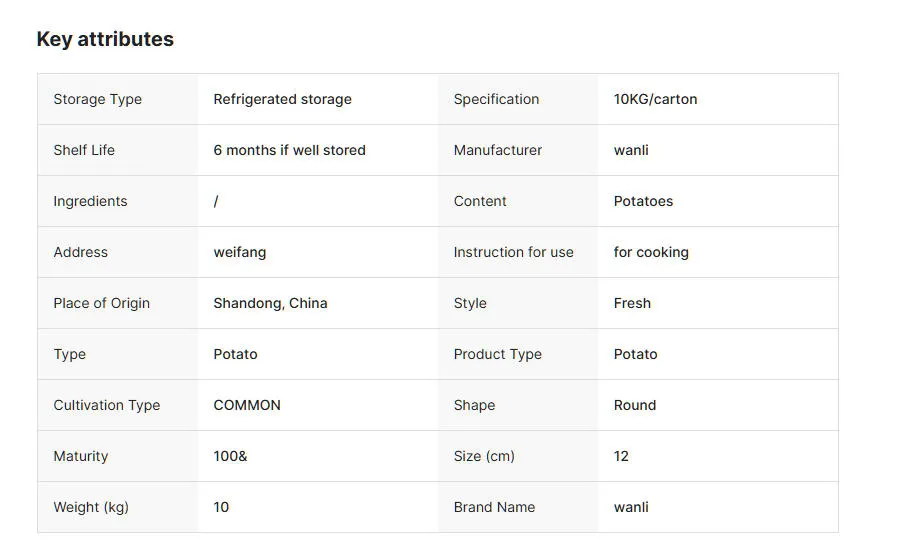Select the Shelf Life label

click(84, 150)
